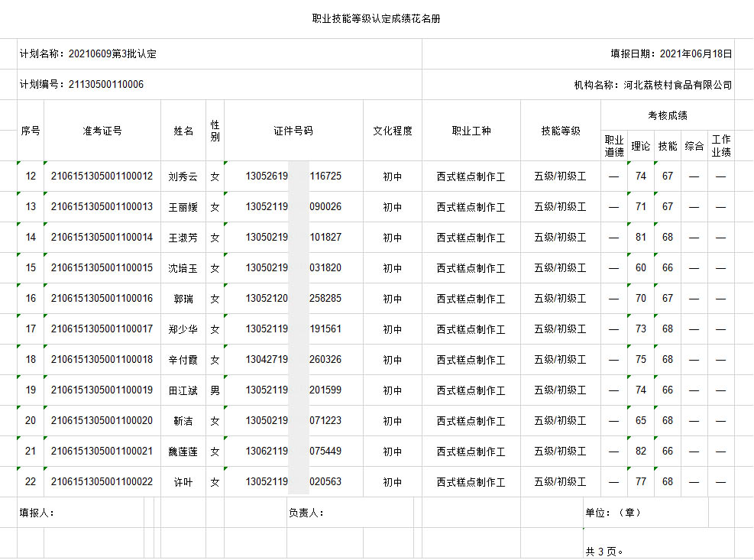Select the 准考证号 column header
Screen dimensions: 754x560
click(x=102, y=131)
